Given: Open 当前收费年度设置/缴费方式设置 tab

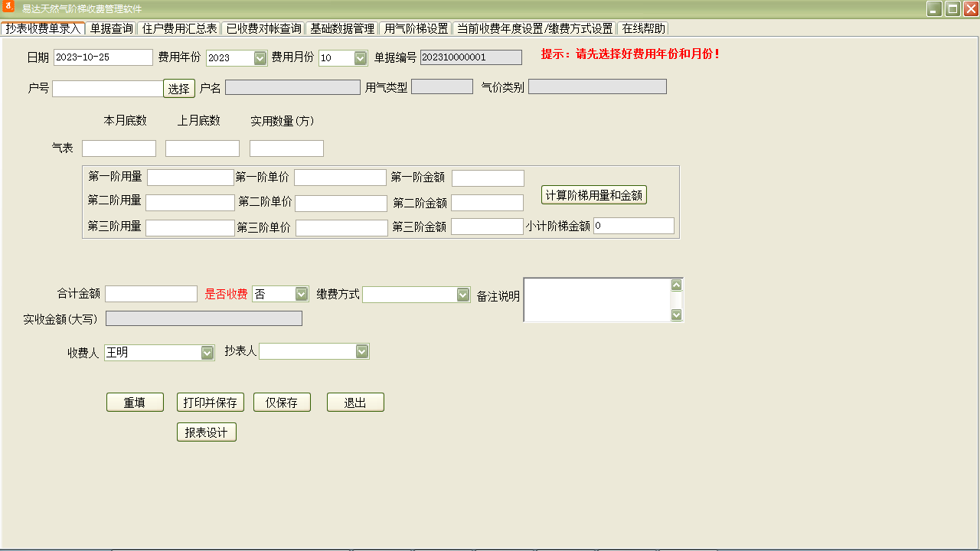Looking at the screenshot, I should 534,28.
